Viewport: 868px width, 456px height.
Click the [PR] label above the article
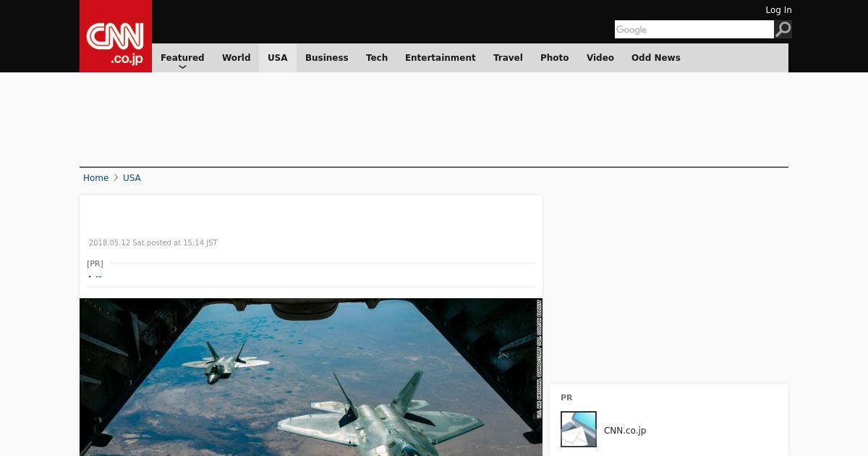coord(95,263)
